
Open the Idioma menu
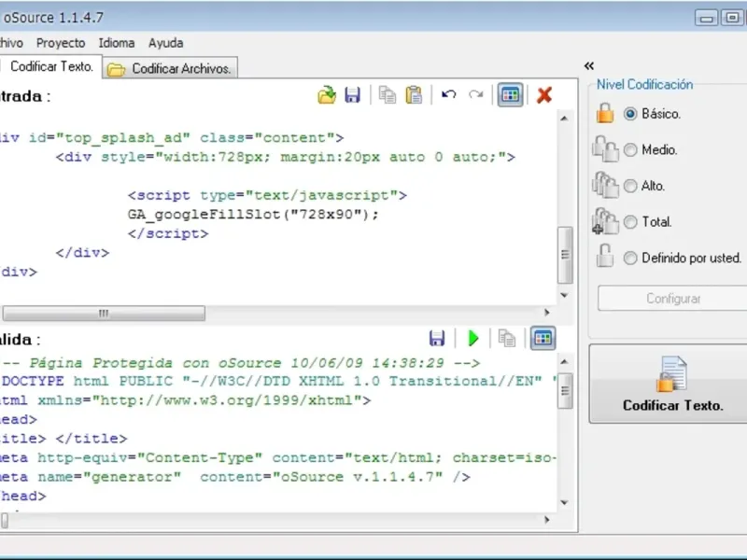point(117,43)
